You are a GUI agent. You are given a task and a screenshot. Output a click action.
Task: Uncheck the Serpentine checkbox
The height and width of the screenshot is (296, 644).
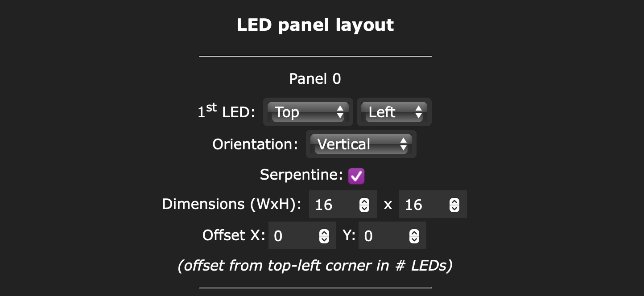click(356, 176)
